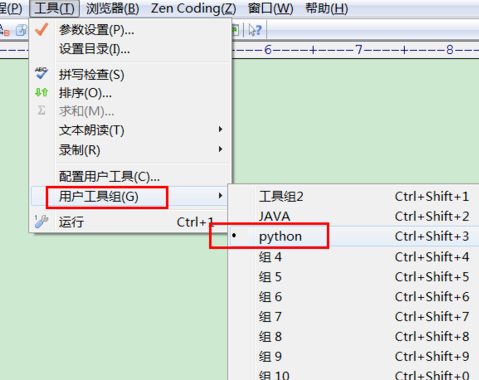Viewport: 479px width, 380px height.
Task: Choose 参数设置(P)... menu entry
Action: [x=130, y=30]
